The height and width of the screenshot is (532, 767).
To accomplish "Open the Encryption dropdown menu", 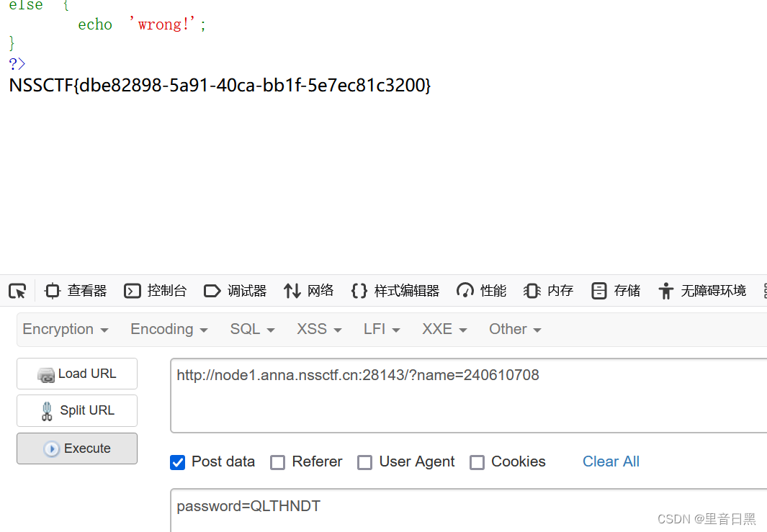I will pyautogui.click(x=65, y=329).
